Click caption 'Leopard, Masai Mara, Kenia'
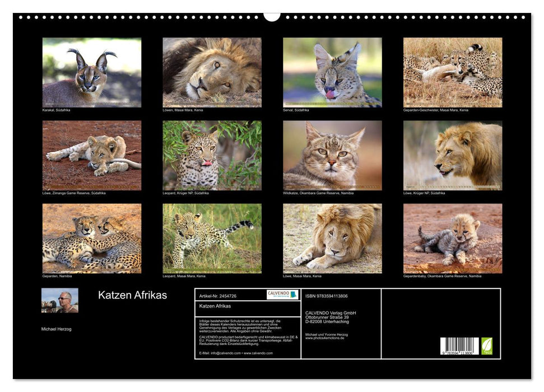Viewport: 544px width, 392px height. click(x=184, y=276)
